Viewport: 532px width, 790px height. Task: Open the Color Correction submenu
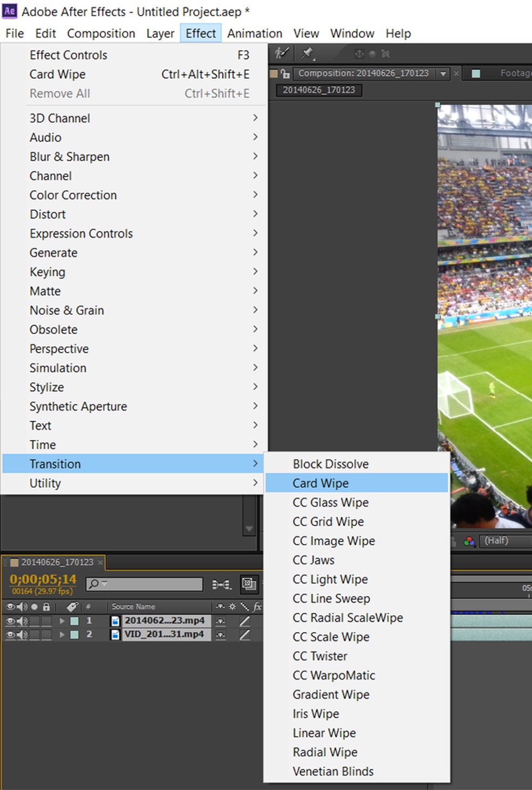135,195
